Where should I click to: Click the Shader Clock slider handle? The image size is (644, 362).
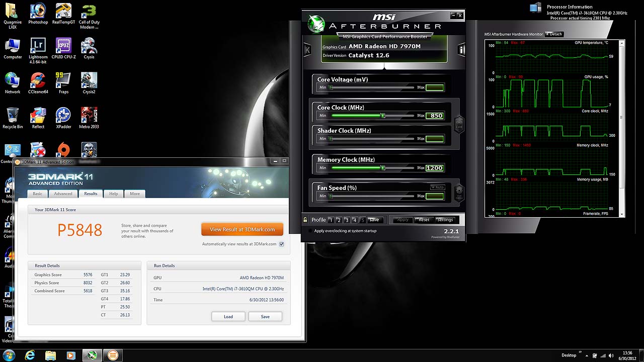click(331, 139)
